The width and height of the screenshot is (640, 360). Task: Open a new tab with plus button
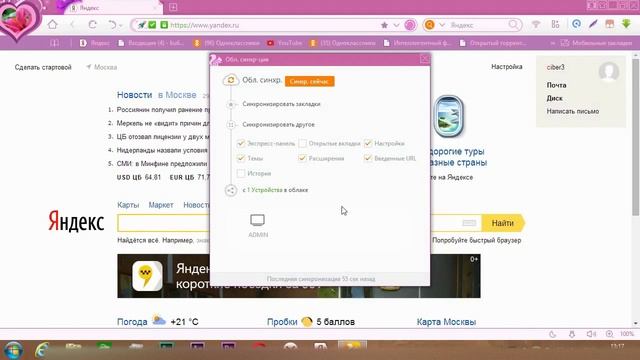pyautogui.click(x=173, y=7)
